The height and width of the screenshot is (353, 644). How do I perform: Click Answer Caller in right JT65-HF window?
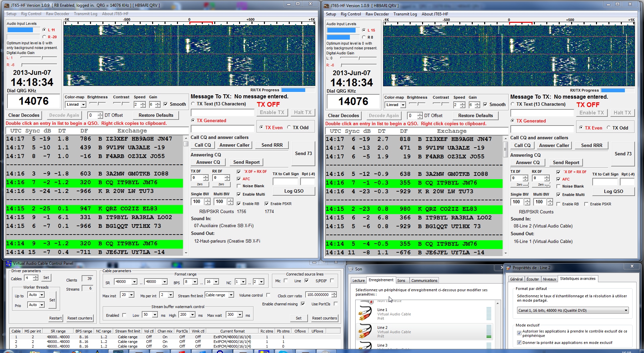point(554,145)
